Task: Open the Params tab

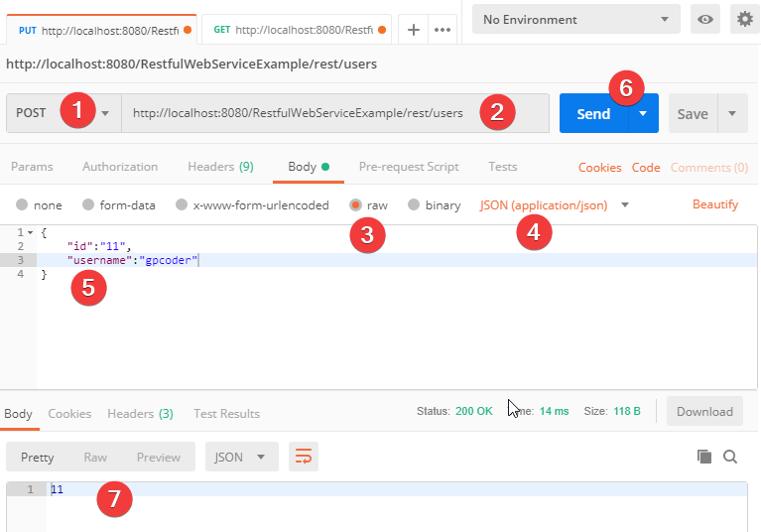Action: [x=32, y=167]
